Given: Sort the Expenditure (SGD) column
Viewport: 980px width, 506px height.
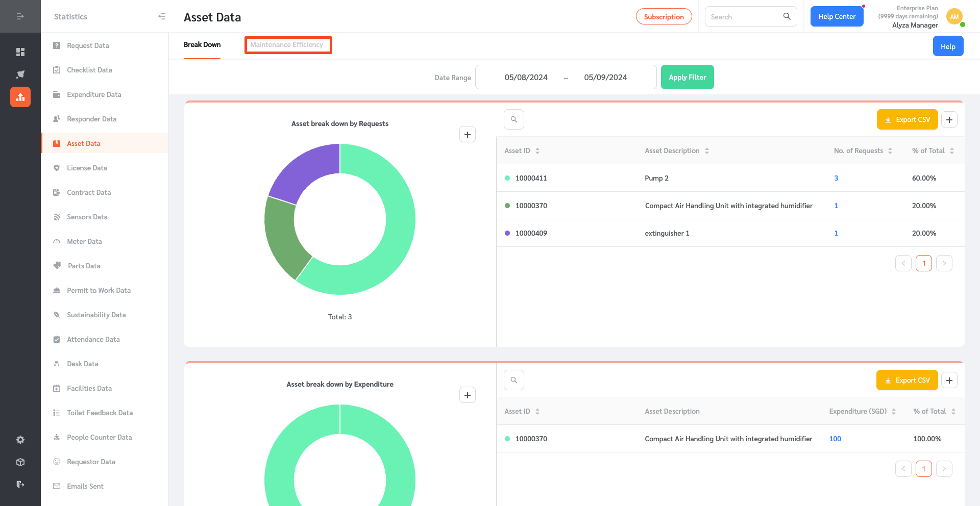Looking at the screenshot, I should click(893, 411).
